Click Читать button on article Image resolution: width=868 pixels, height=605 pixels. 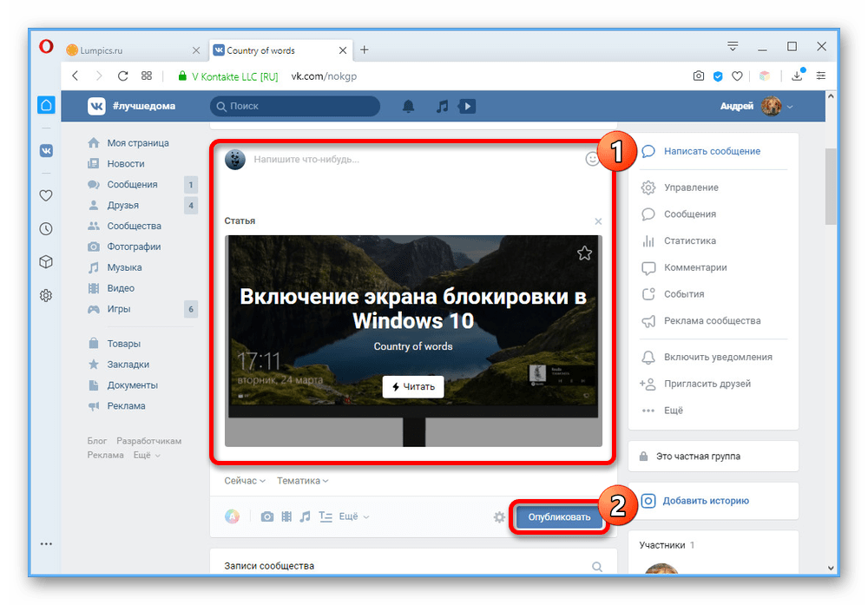(413, 386)
